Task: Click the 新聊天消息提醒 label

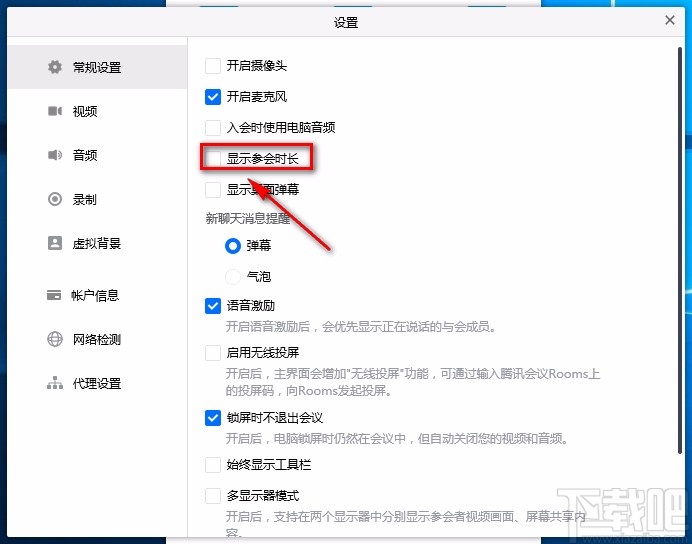Action: click(x=248, y=218)
